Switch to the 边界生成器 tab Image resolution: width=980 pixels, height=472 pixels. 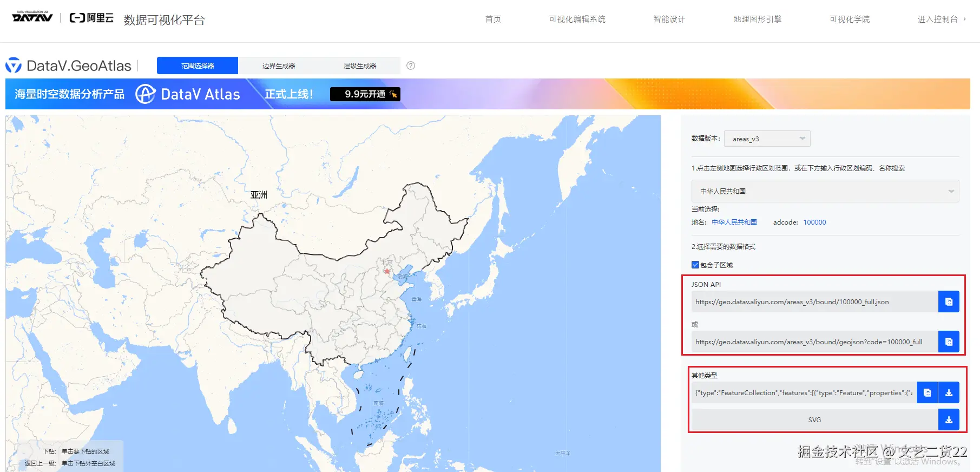279,65
